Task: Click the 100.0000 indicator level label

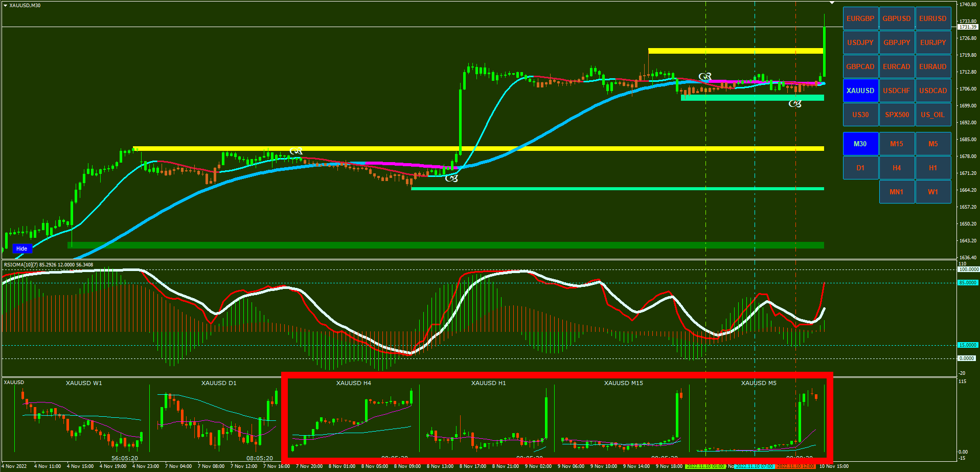Action: click(x=968, y=269)
